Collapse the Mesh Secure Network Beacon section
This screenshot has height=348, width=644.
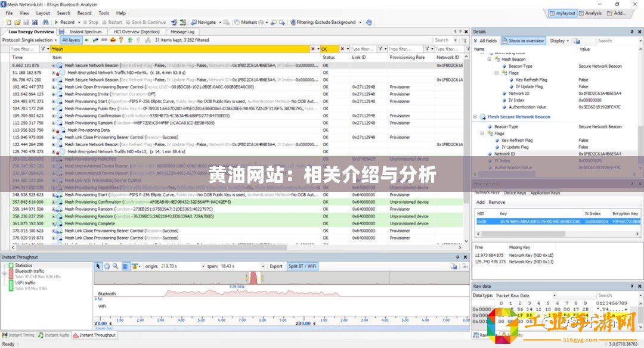[475, 117]
